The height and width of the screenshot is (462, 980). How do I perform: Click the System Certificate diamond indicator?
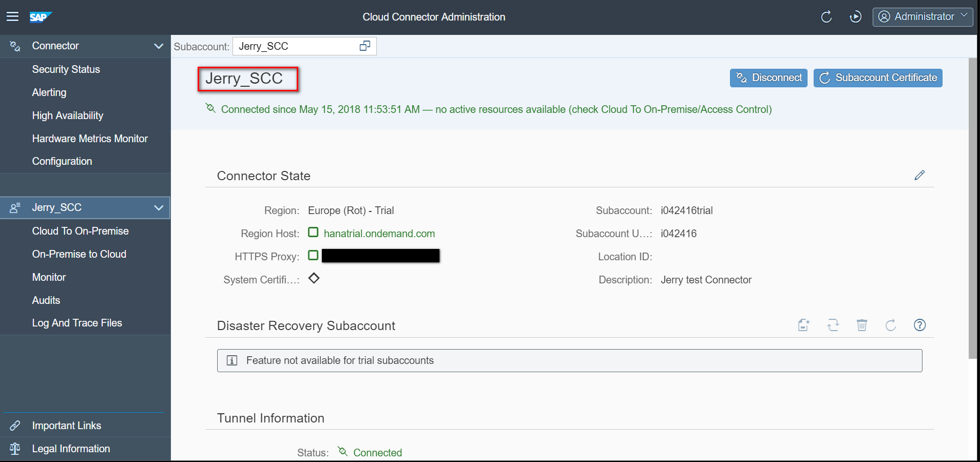314,278
